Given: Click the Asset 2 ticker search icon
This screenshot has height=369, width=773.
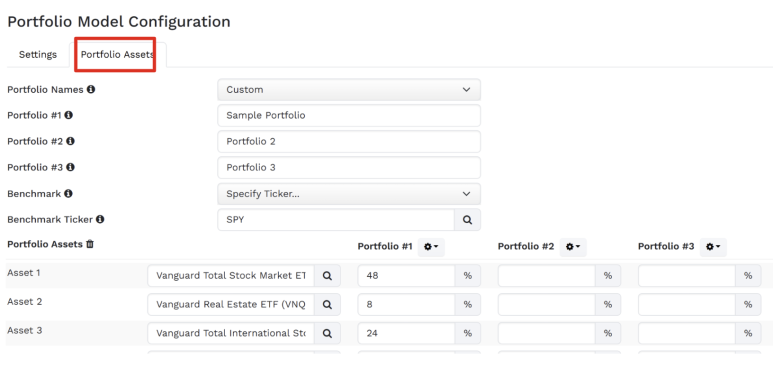Looking at the screenshot, I should (x=327, y=304).
